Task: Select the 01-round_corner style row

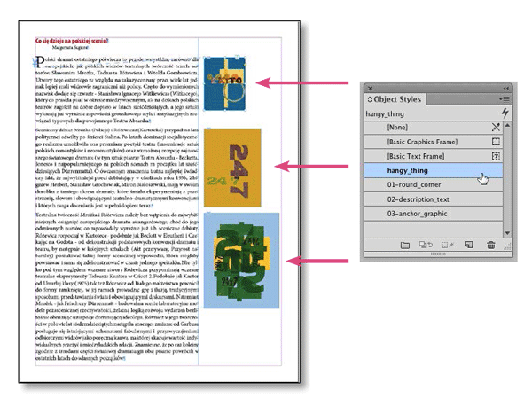Action: coord(434,185)
